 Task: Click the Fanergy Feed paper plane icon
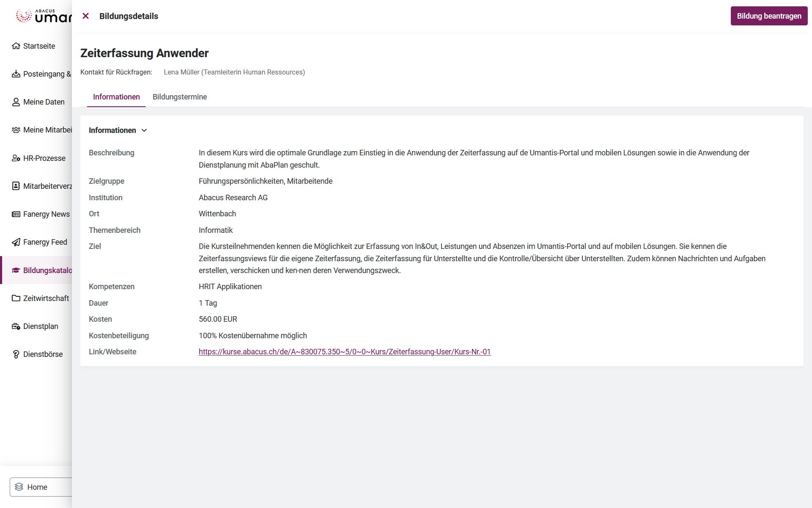(x=16, y=242)
